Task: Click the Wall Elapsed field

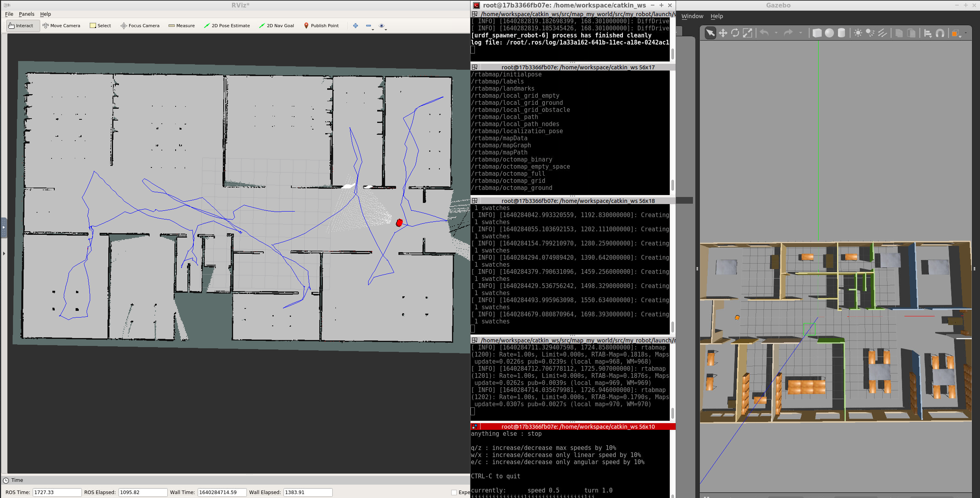Action: [x=308, y=492]
